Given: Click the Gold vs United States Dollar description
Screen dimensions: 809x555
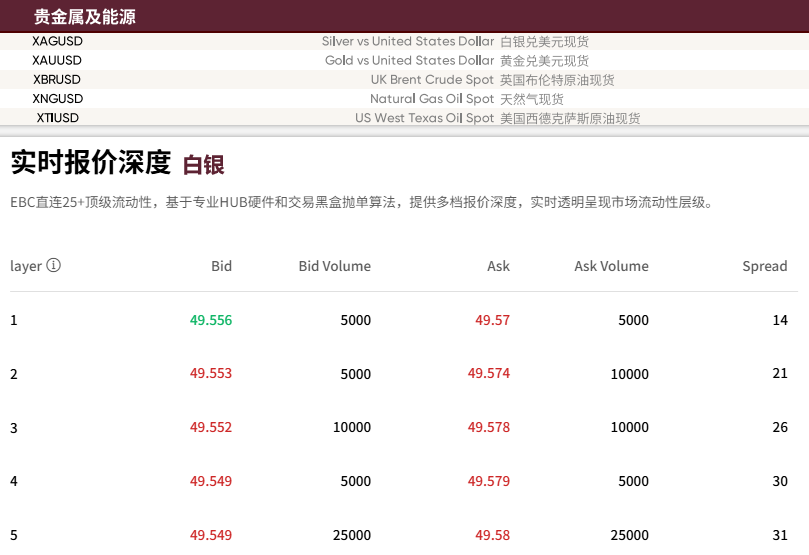Looking at the screenshot, I should (x=409, y=61).
